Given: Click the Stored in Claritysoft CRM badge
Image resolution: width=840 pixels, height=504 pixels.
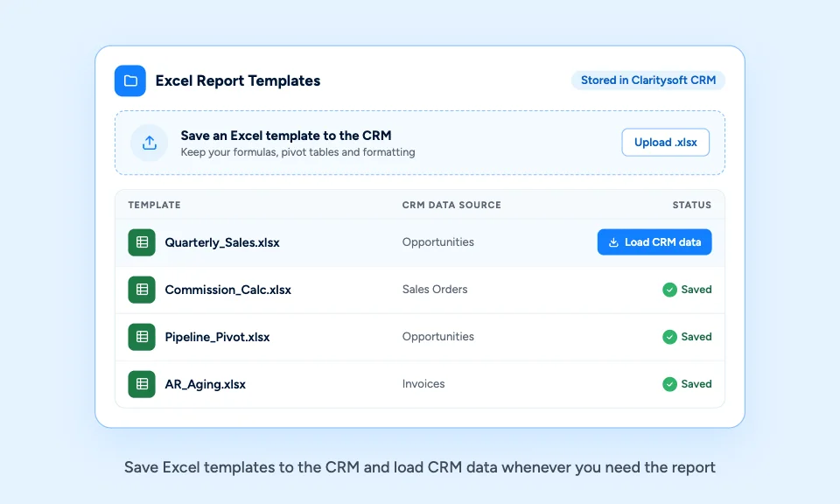Looking at the screenshot, I should pos(648,80).
